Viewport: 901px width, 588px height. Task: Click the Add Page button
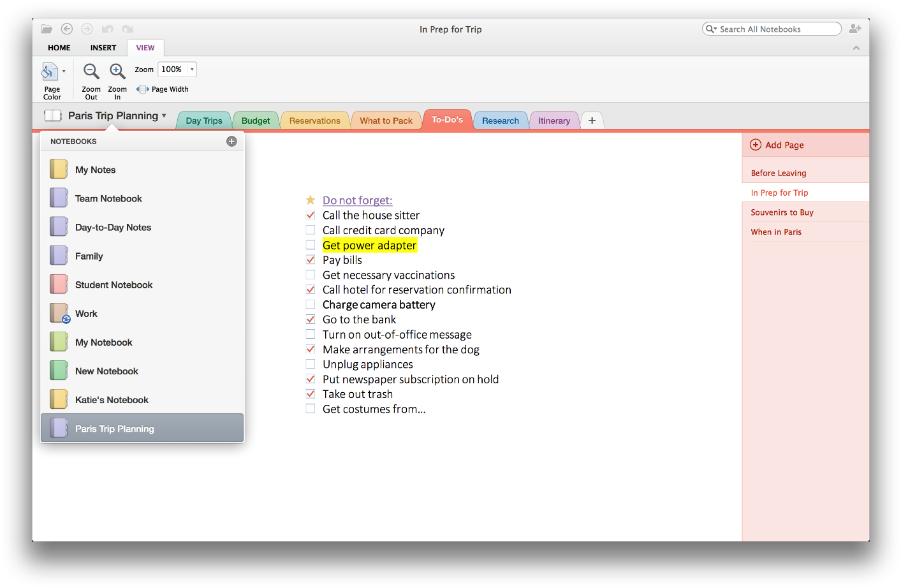[777, 145]
